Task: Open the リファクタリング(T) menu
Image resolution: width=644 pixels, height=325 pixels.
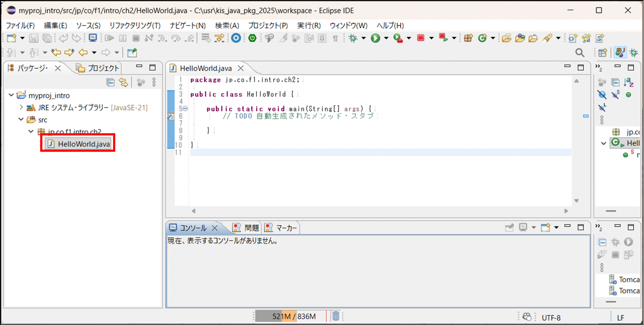Action: click(135, 25)
